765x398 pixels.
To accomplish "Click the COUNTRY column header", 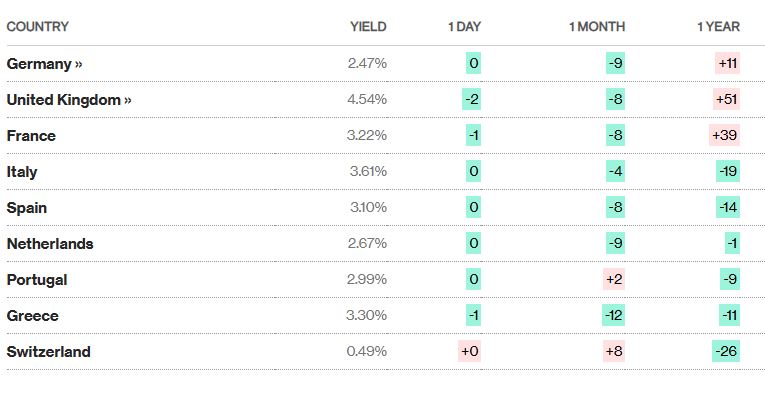I will pyautogui.click(x=38, y=26).
